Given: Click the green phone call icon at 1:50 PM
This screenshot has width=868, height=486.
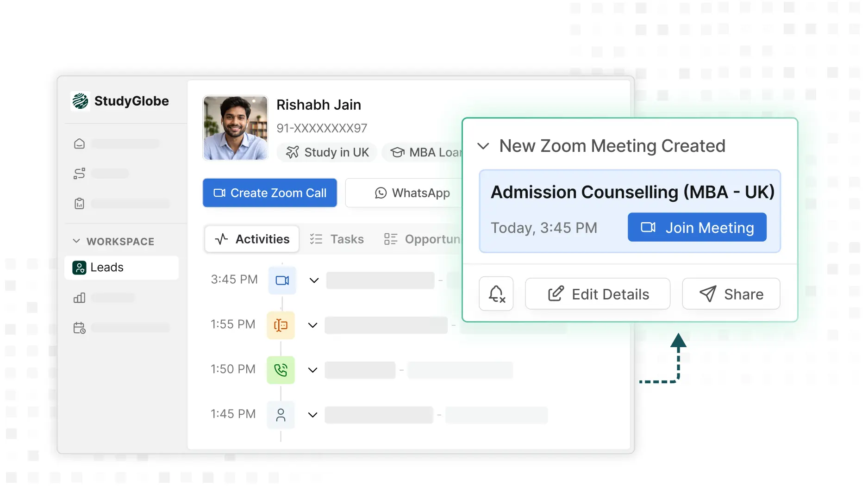Looking at the screenshot, I should point(281,370).
